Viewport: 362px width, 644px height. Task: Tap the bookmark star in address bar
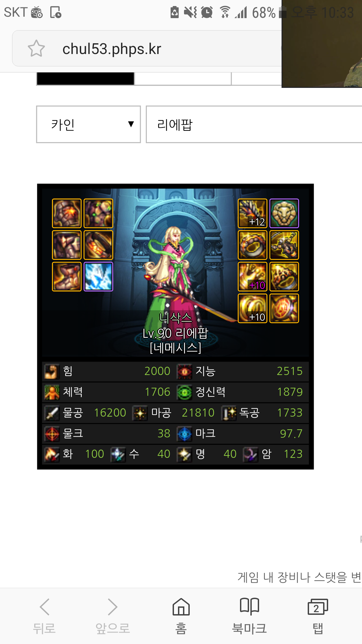[x=36, y=49]
